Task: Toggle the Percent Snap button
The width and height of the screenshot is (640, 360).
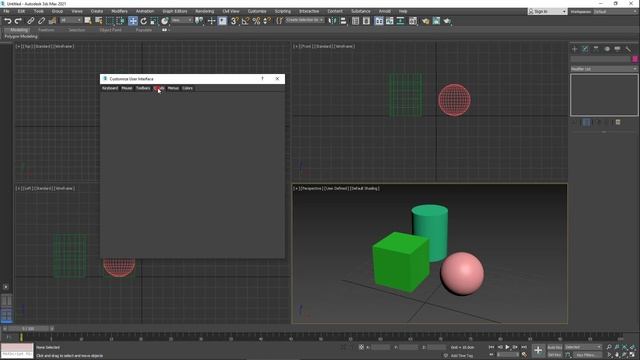Action: 256,21
